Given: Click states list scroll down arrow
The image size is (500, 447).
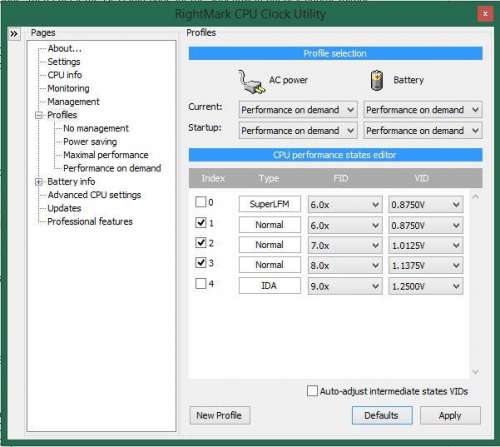Looking at the screenshot, I should 476,372.
